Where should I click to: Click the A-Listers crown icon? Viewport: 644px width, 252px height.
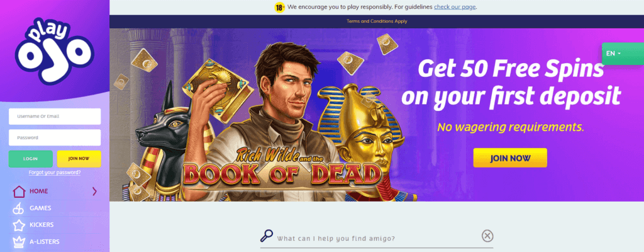(x=19, y=242)
